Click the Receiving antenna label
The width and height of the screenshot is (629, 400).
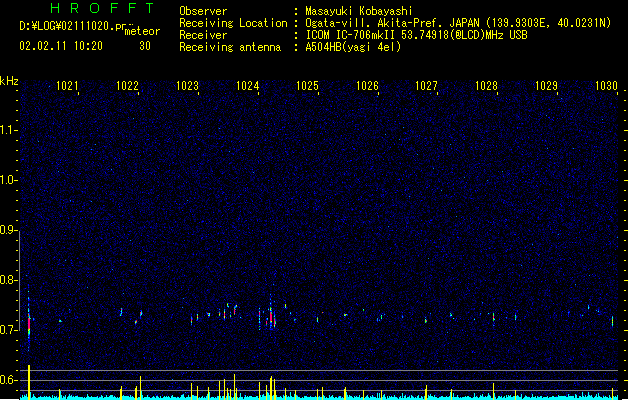[x=230, y=47]
